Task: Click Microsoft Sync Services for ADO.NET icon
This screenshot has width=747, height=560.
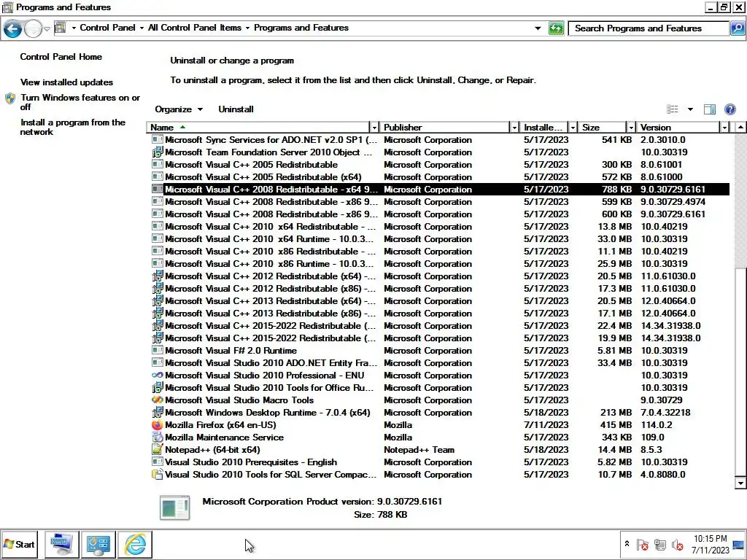Action: pyautogui.click(x=158, y=140)
